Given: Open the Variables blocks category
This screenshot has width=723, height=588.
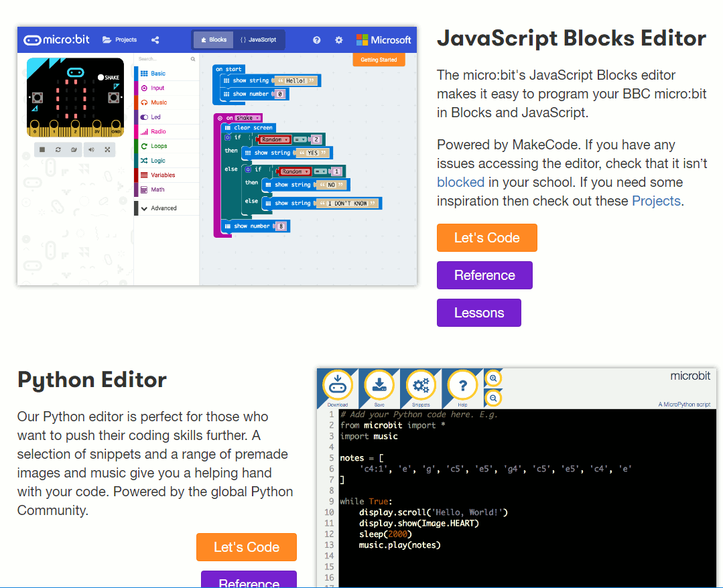Looking at the screenshot, I should (x=167, y=175).
